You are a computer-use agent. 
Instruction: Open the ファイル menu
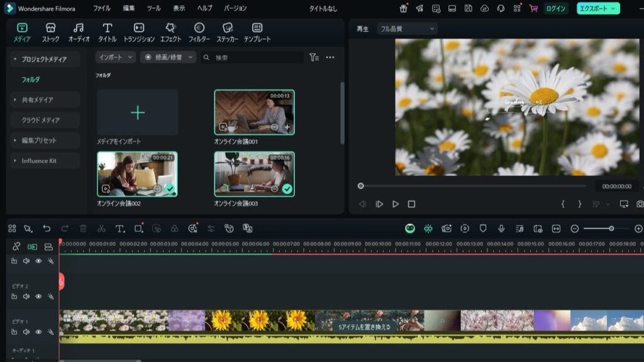click(x=101, y=9)
